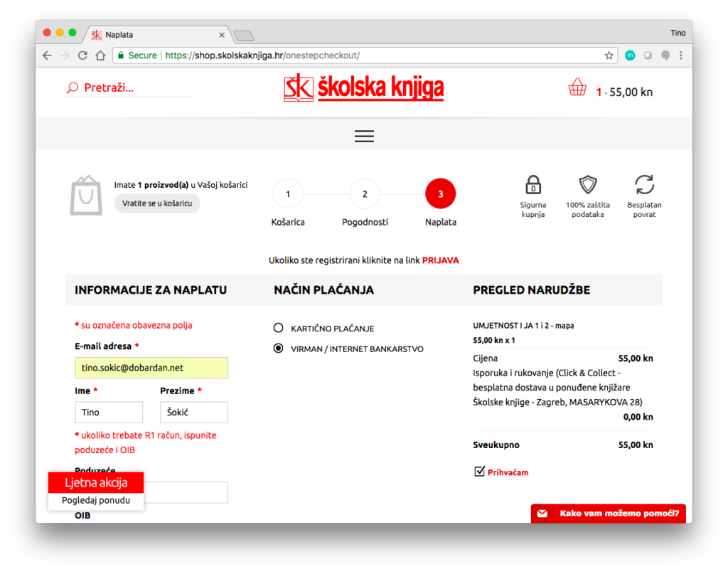Viewport: 728px width, 574px height.
Task: Click the Sigurna kupnja padlock icon
Action: (532, 185)
